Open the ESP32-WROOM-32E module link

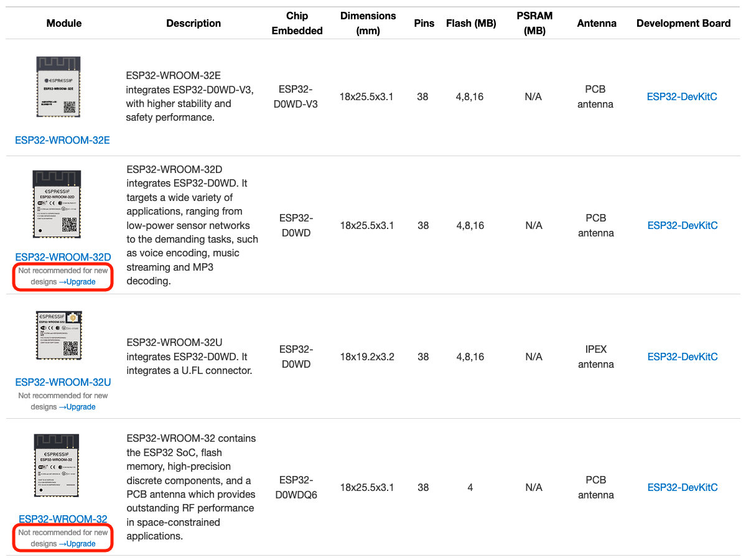(x=62, y=141)
